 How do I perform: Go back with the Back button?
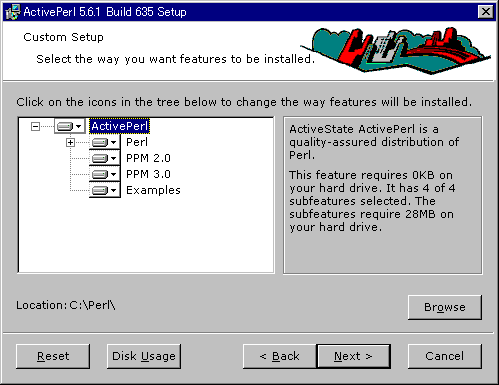(x=279, y=356)
